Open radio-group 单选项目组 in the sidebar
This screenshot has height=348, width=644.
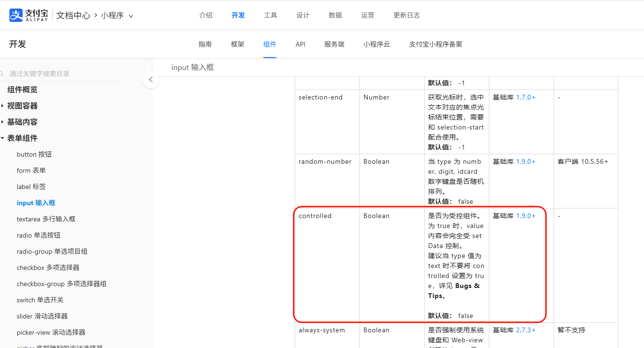[x=52, y=251]
